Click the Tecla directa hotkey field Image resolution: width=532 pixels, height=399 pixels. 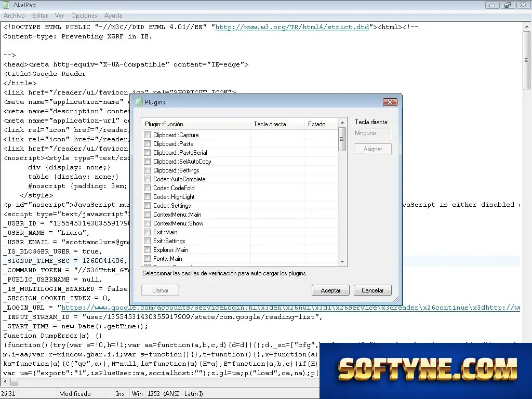373,133
